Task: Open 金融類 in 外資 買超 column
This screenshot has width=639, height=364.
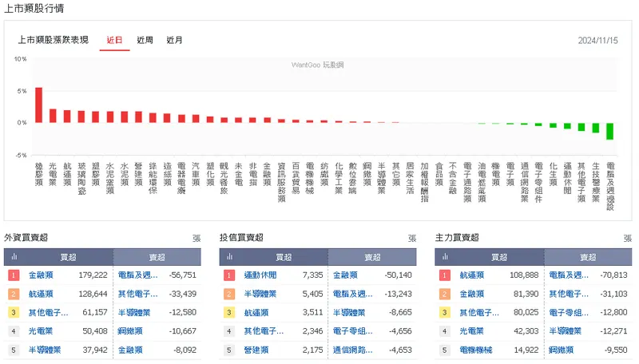Action: (x=41, y=275)
